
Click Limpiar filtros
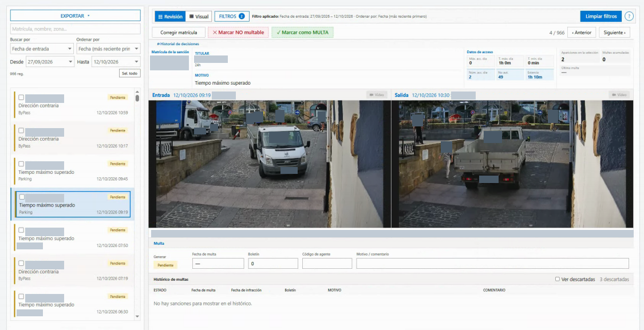click(x=601, y=17)
